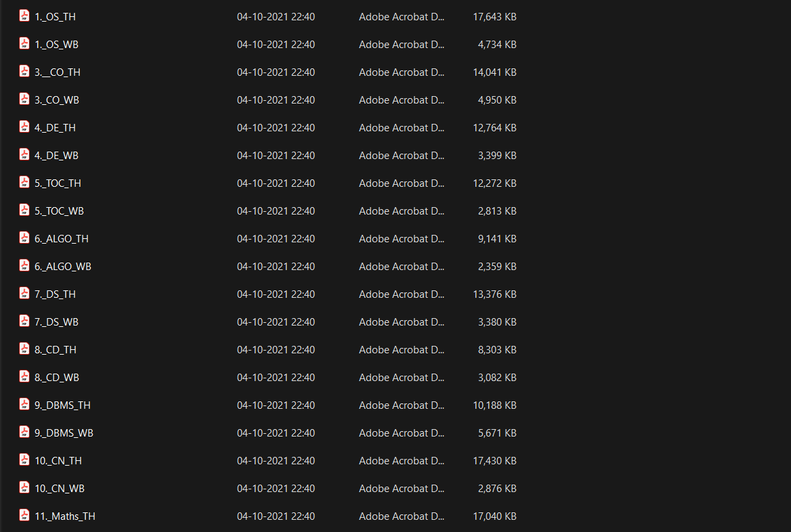Click the PDF icon next to 5._TOC_TH
791x532 pixels.
coord(24,183)
